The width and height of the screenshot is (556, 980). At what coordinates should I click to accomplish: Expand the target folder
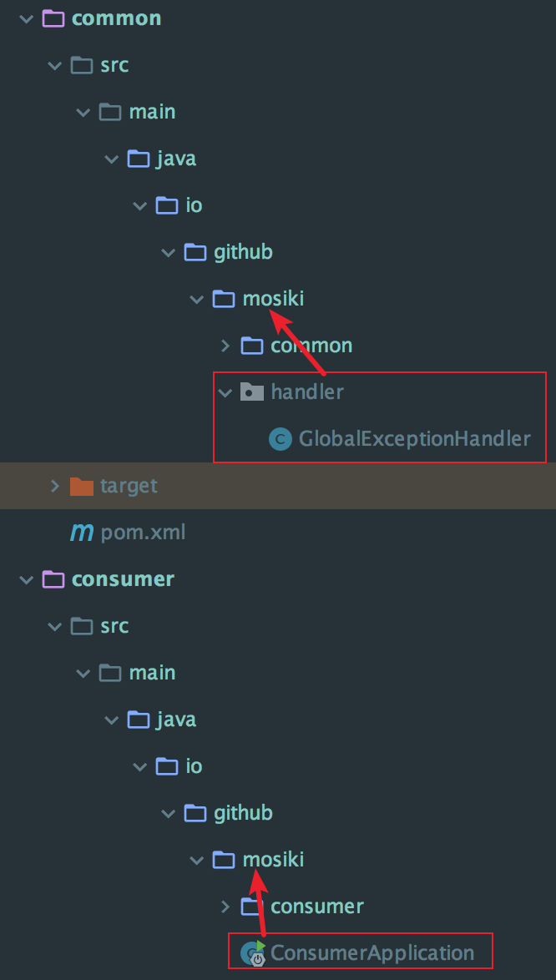(x=54, y=486)
